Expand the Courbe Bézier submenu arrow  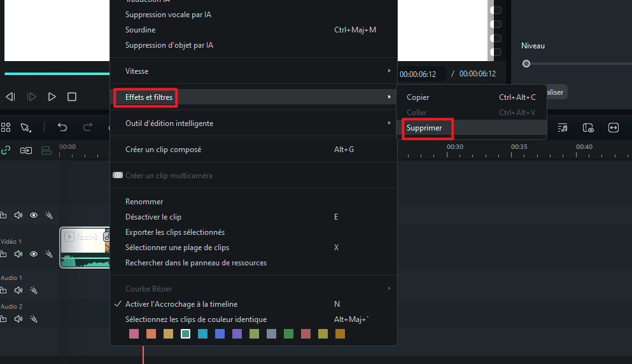(389, 288)
